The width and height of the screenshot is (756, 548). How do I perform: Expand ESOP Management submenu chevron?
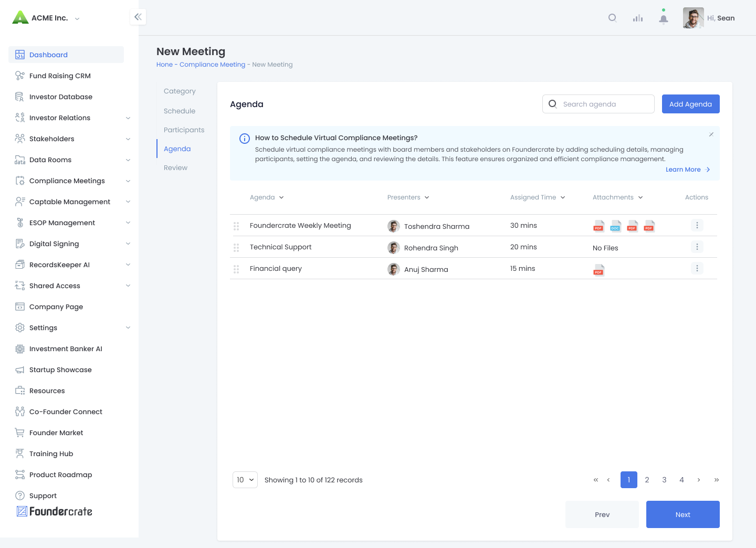click(128, 223)
